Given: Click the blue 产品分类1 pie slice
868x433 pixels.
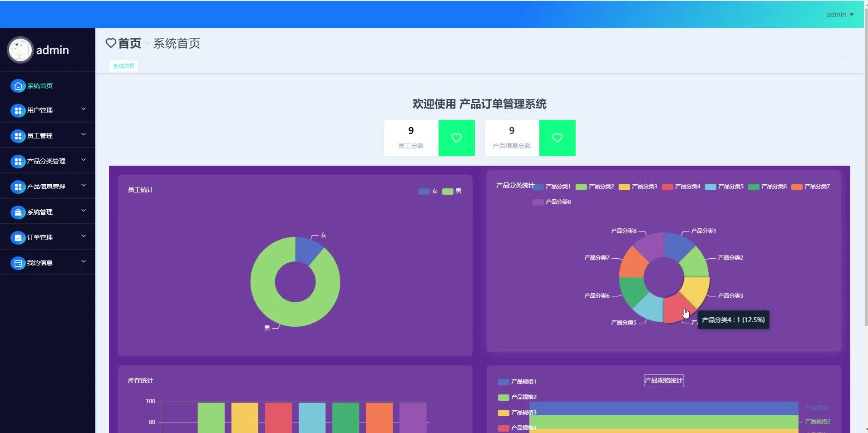Looking at the screenshot, I should (x=676, y=246).
